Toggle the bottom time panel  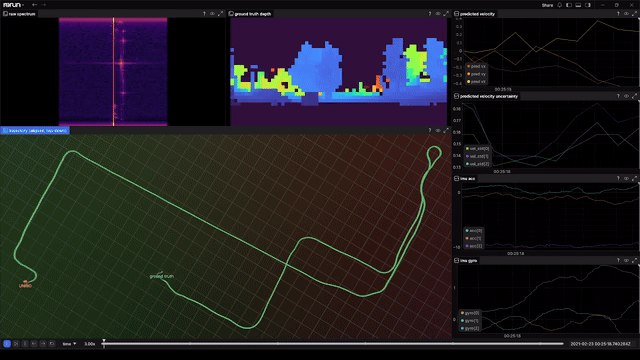tap(578, 5)
